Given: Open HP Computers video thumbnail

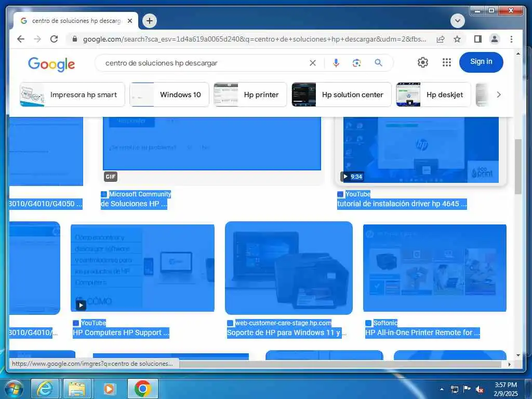Looking at the screenshot, I should point(142,268).
